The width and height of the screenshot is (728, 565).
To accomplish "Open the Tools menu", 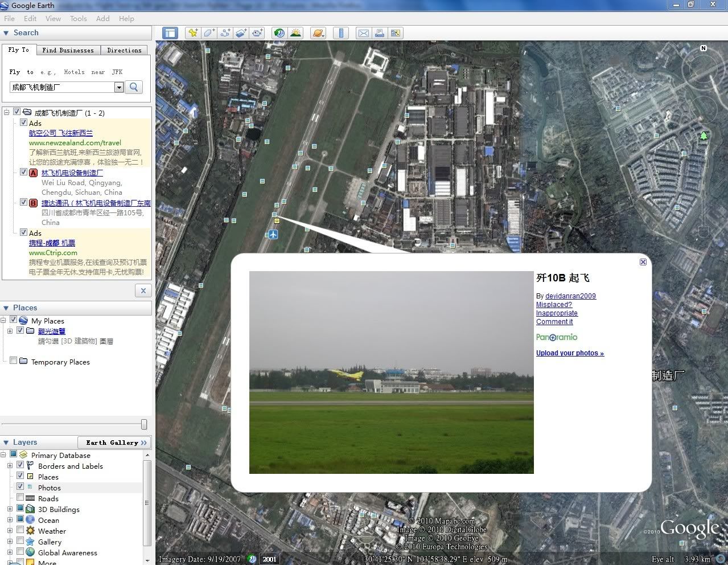I will click(78, 18).
